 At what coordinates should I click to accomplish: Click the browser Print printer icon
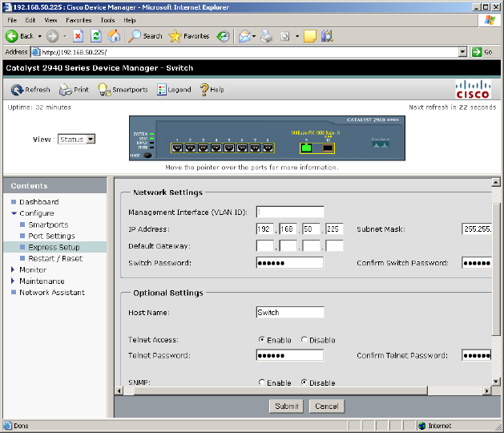267,36
